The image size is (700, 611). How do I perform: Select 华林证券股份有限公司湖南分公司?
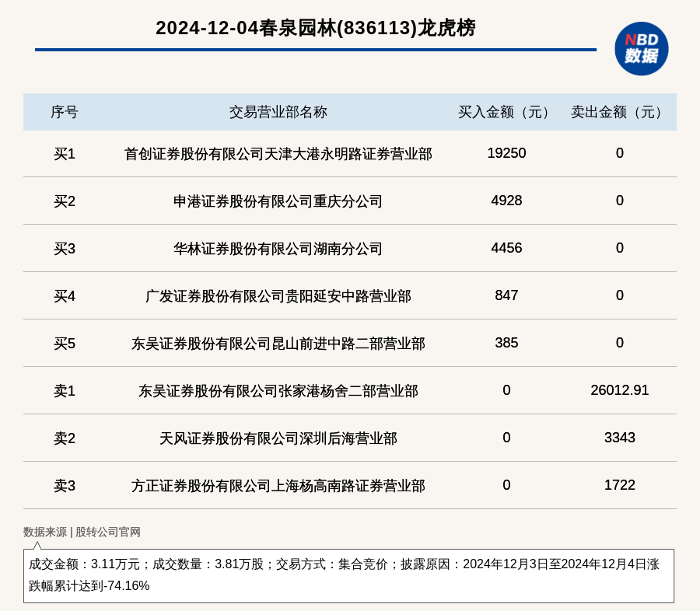(278, 249)
